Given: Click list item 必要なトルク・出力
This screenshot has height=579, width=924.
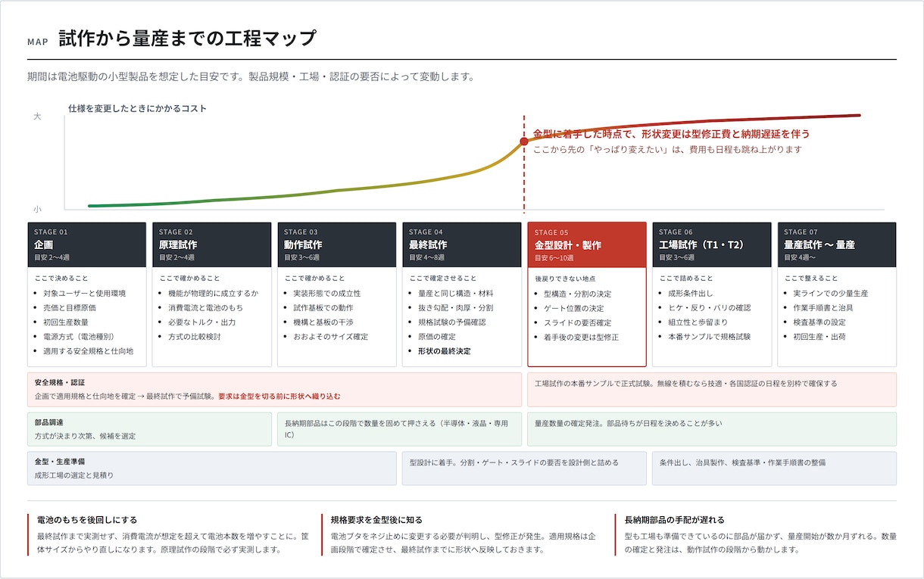Looking at the screenshot, I should pyautogui.click(x=202, y=322).
